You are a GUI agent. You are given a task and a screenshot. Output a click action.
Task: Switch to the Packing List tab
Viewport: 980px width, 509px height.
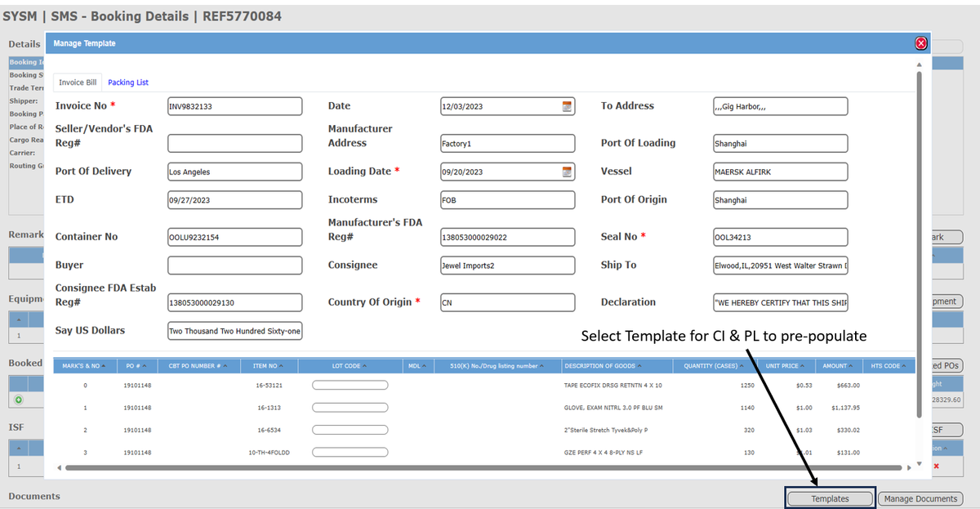pos(128,83)
